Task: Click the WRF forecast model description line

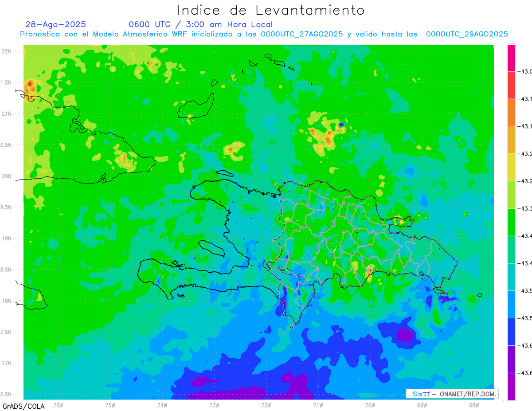Action: (x=264, y=34)
